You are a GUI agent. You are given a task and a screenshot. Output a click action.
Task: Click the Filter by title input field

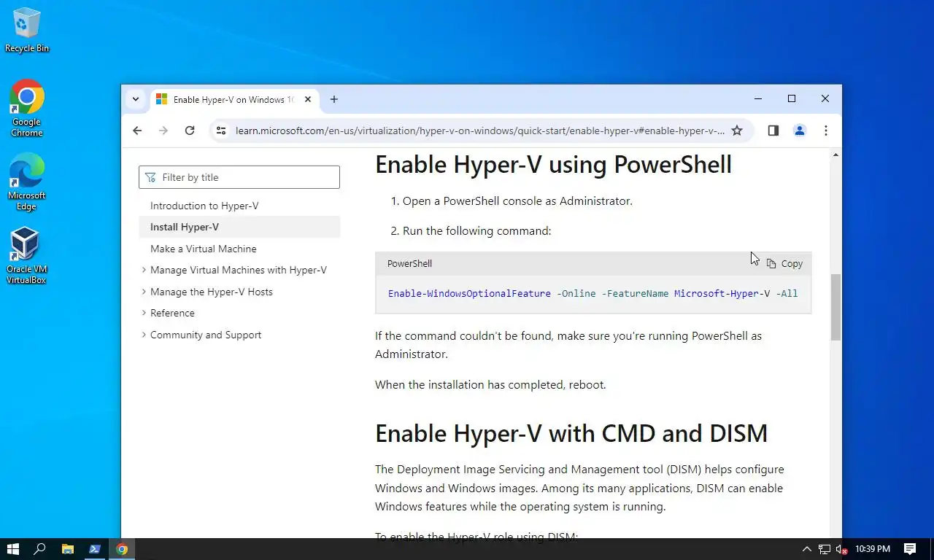point(239,177)
